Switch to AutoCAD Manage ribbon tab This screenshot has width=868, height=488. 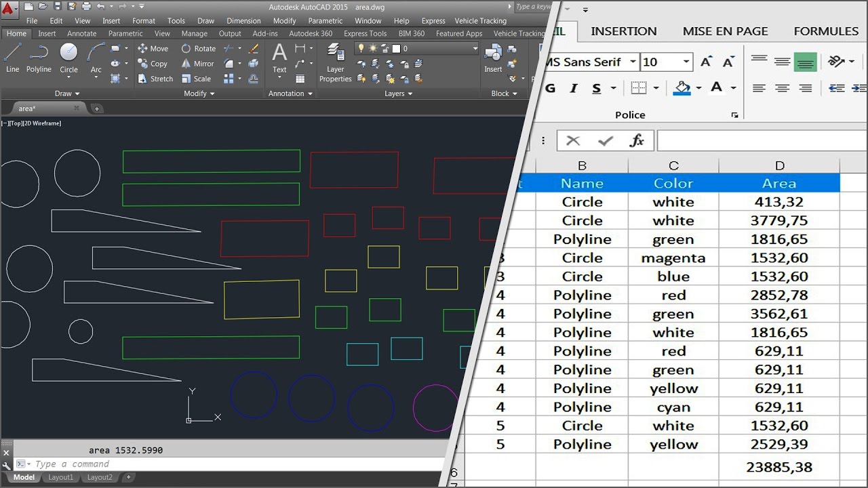tap(195, 33)
